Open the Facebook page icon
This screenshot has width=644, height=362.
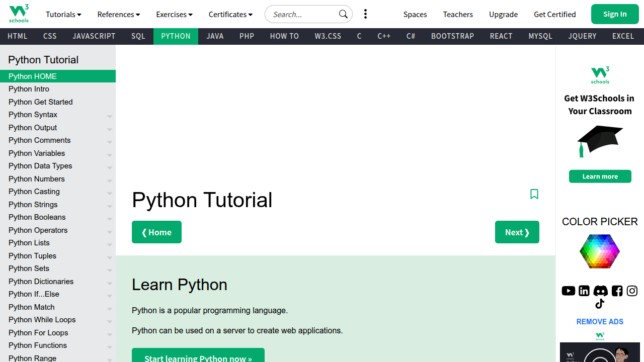[x=616, y=291]
